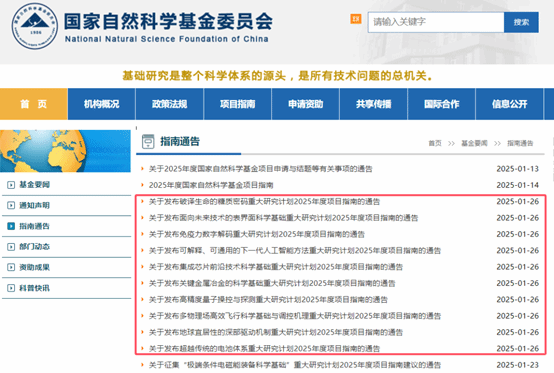Click the arrow bullet before 免疫力数字解码 notice

click(142, 234)
